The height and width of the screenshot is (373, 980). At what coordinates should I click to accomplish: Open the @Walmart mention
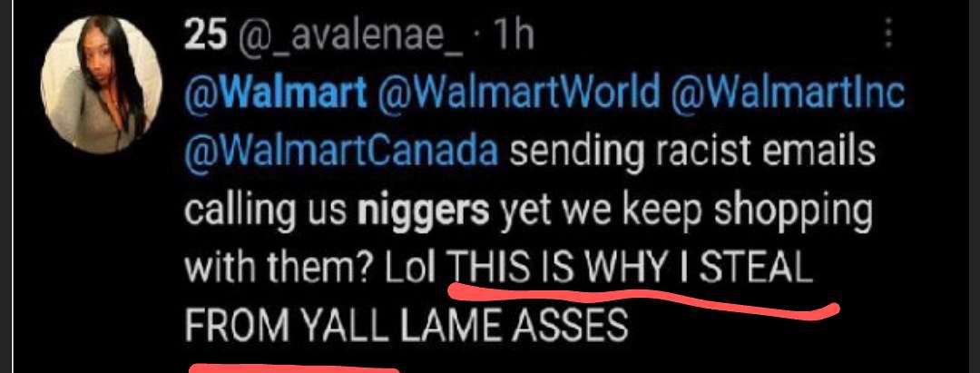[x=276, y=94]
